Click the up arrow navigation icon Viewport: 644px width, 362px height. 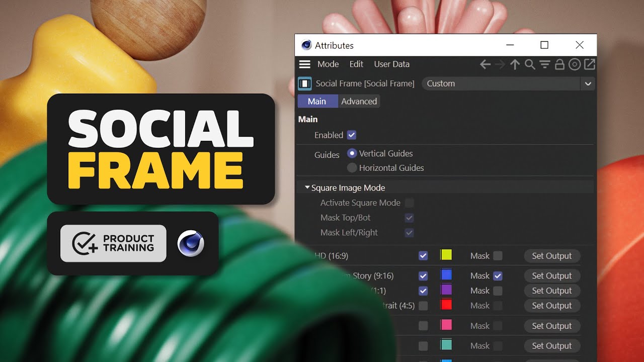click(x=515, y=64)
